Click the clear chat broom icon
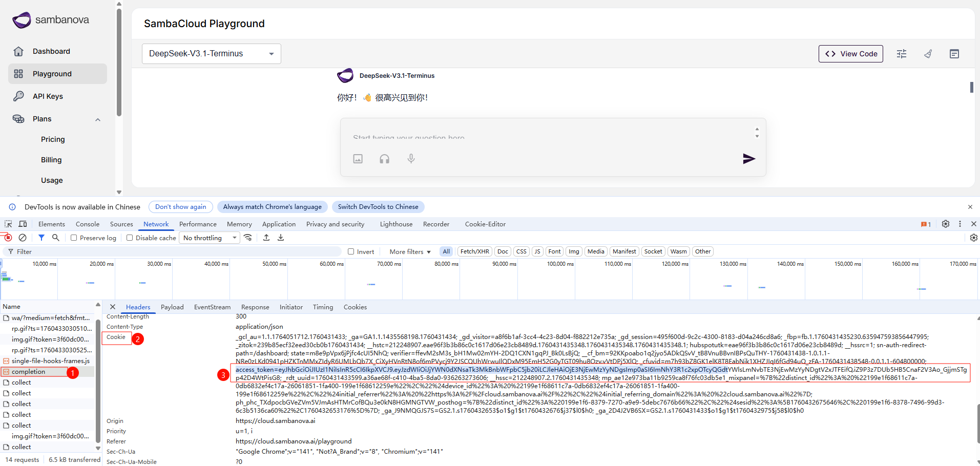Image resolution: width=980 pixels, height=466 pixels. tap(928, 54)
